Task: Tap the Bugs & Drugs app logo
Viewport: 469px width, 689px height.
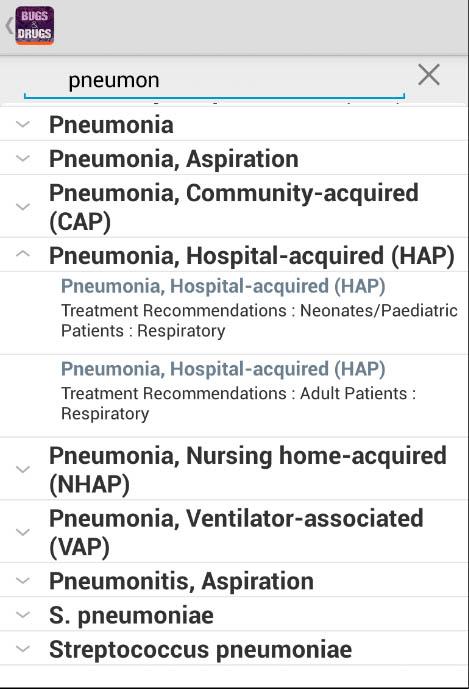Action: point(35,25)
